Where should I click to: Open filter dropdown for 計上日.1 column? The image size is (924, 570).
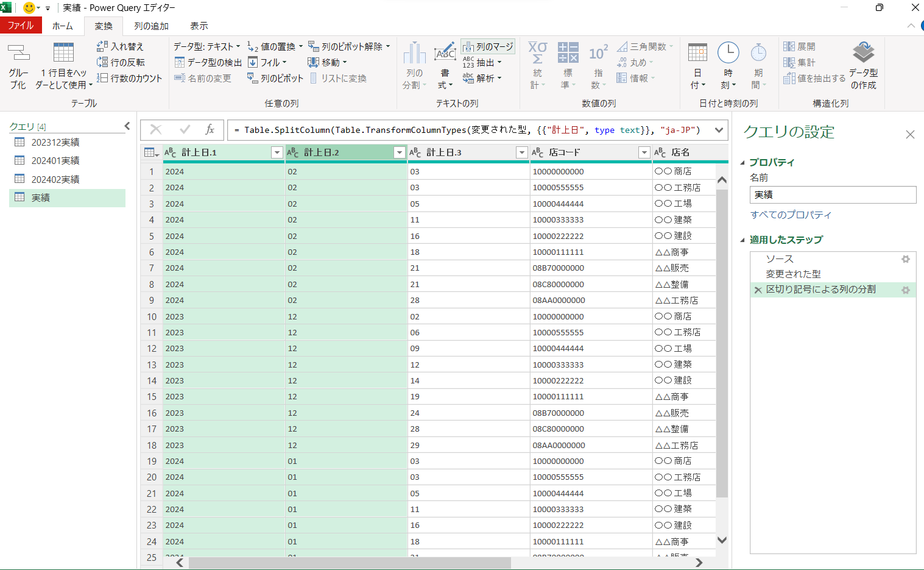tap(277, 152)
